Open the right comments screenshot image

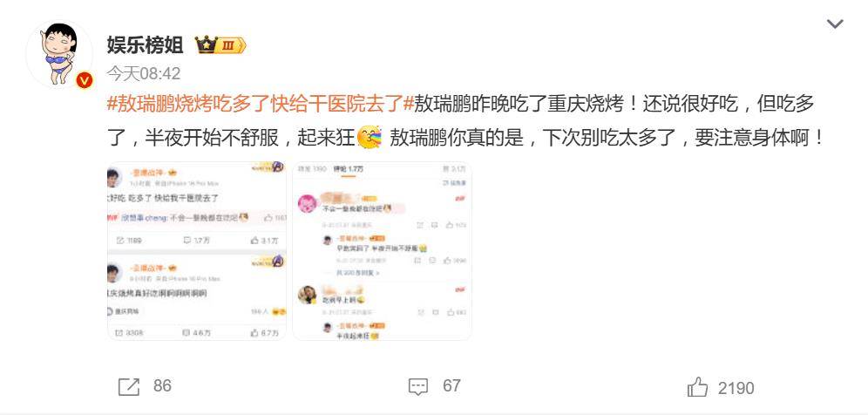click(382, 250)
